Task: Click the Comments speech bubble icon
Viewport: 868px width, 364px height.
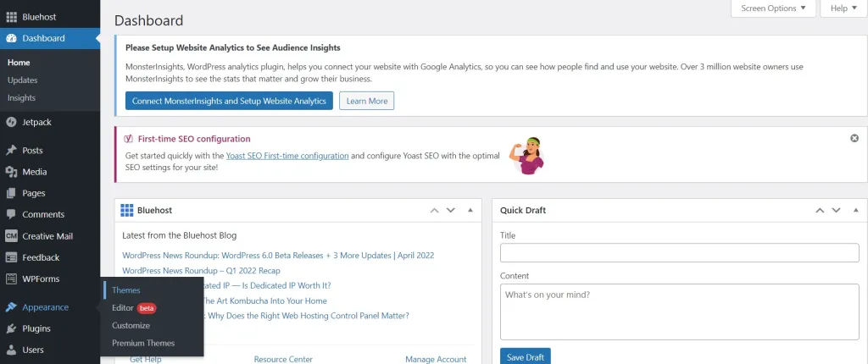Action: coord(11,215)
